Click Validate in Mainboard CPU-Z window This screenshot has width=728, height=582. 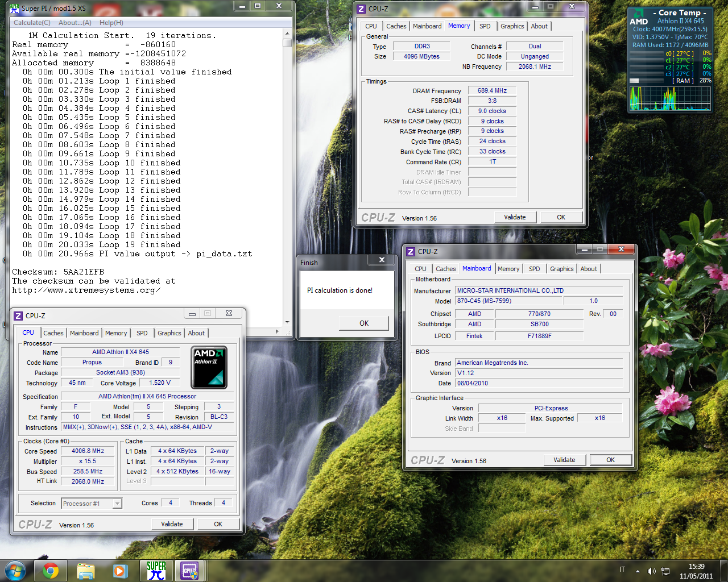click(564, 460)
